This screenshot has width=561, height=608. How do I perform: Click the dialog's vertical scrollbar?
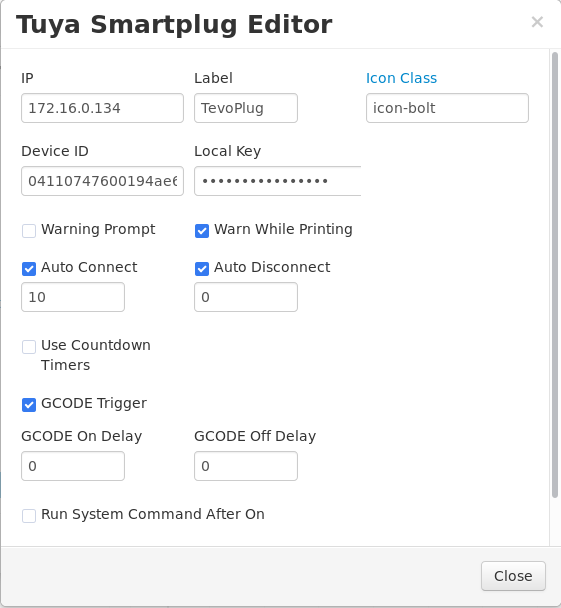pyautogui.click(x=555, y=274)
